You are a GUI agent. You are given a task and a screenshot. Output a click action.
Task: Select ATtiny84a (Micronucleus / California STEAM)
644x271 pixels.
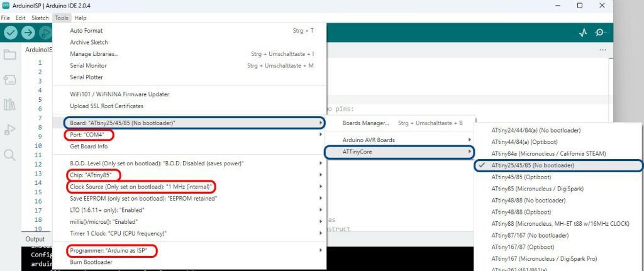coord(559,153)
